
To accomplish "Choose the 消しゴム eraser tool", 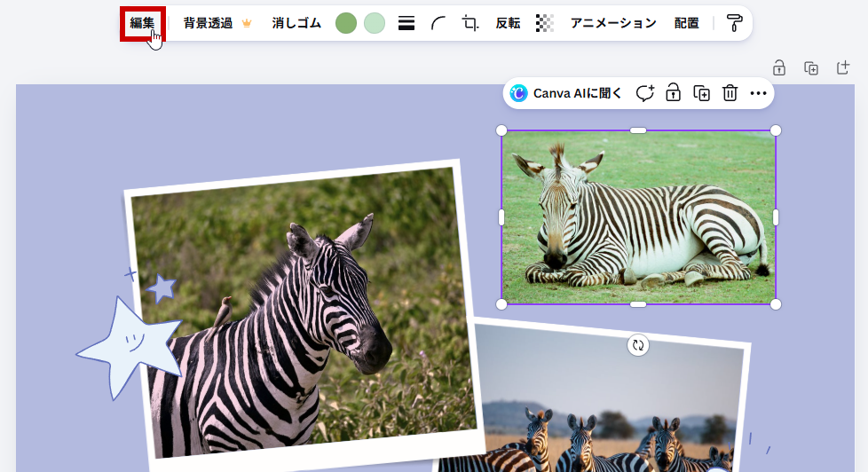I will click(296, 23).
